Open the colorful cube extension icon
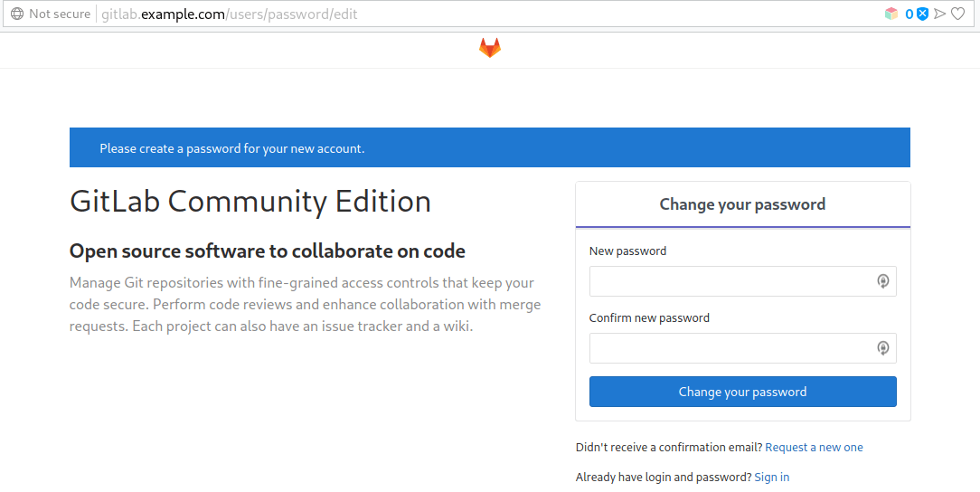Viewport: 980px width, 492px height. [891, 14]
